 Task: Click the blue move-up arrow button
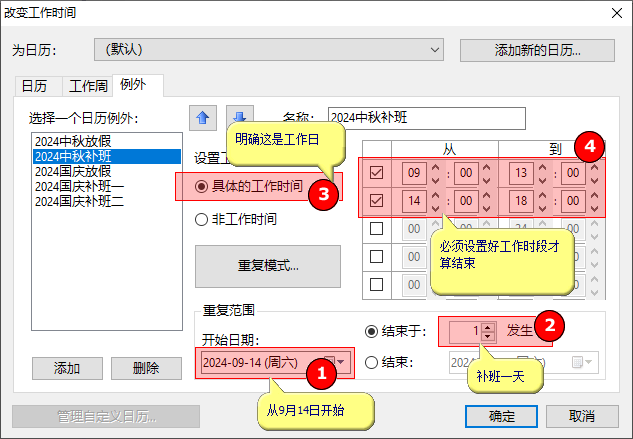click(204, 117)
